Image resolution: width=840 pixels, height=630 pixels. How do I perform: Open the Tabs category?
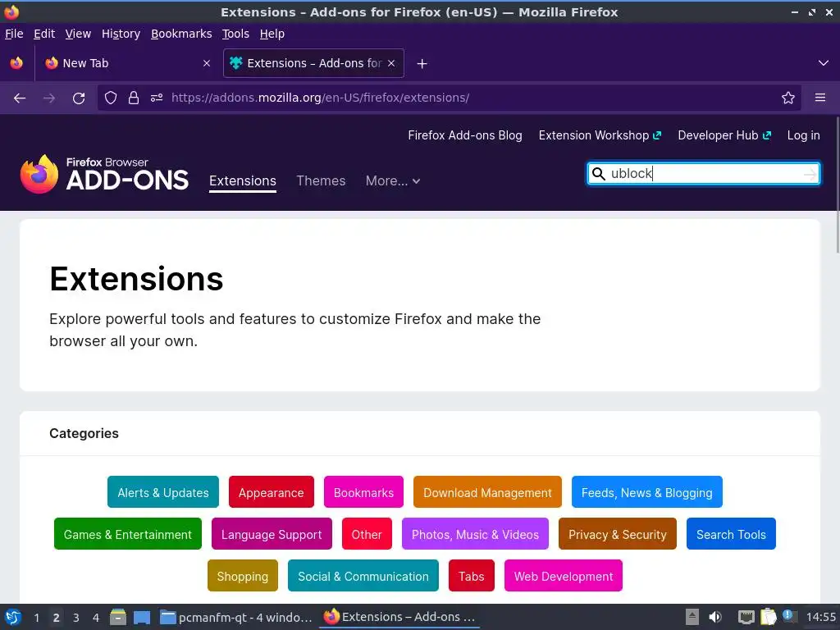pyautogui.click(x=472, y=576)
